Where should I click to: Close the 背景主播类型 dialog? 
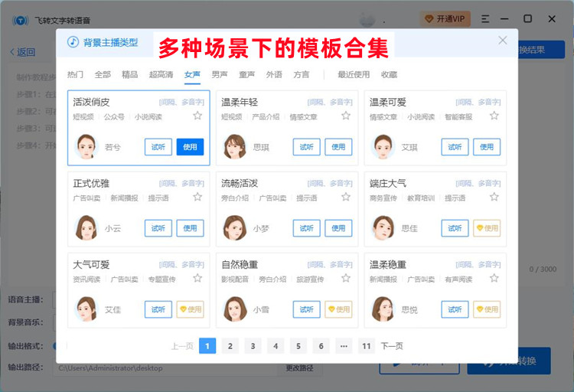click(502, 41)
